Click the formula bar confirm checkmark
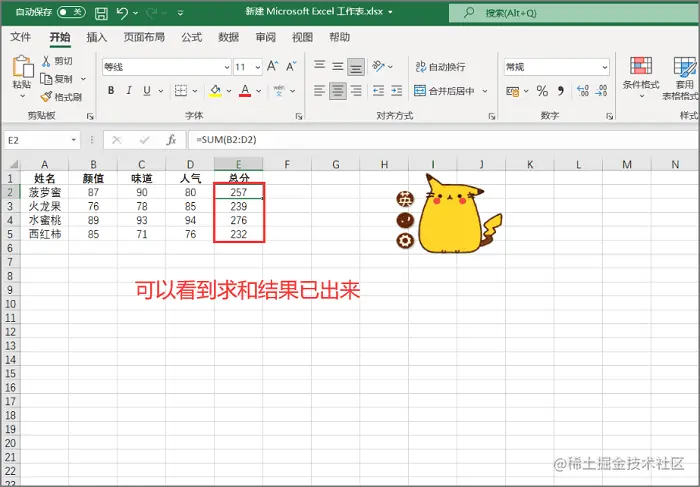 coord(144,140)
